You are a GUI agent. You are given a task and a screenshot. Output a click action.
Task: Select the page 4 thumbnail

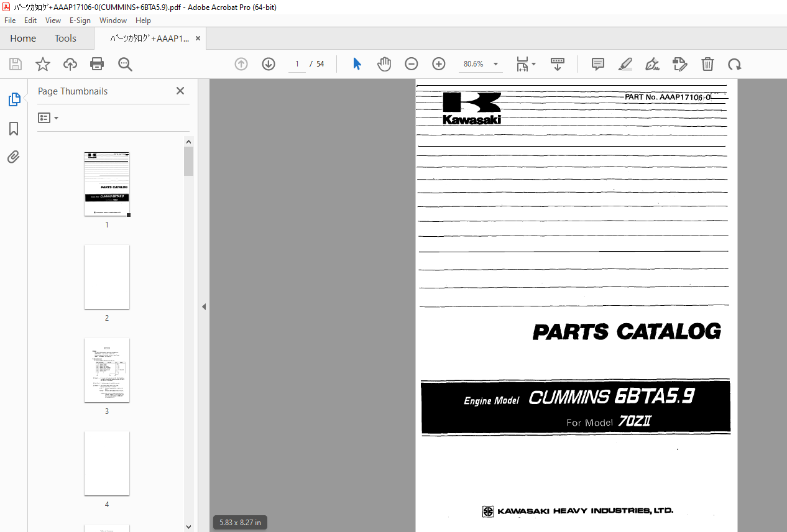[107, 463]
